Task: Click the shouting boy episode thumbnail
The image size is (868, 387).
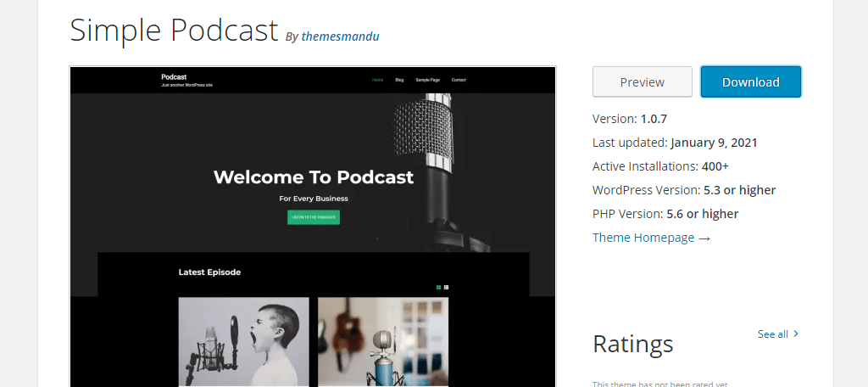Action: tap(243, 341)
